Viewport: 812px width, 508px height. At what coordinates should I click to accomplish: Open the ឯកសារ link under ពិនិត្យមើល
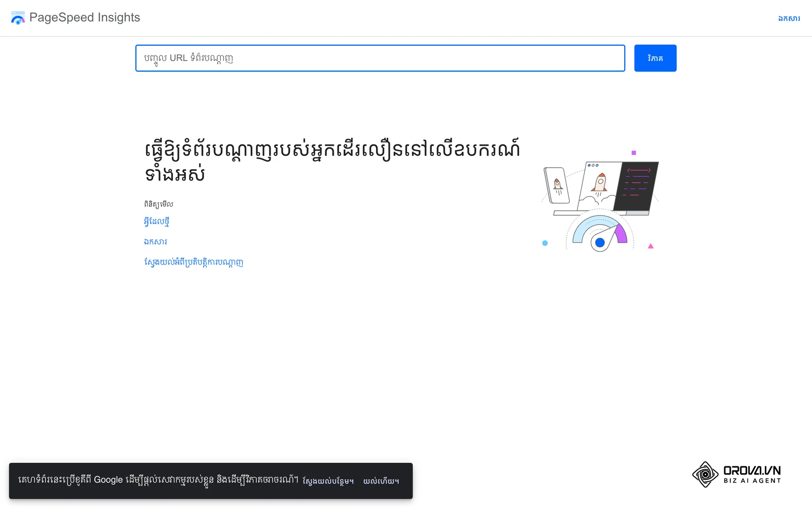[x=155, y=242]
